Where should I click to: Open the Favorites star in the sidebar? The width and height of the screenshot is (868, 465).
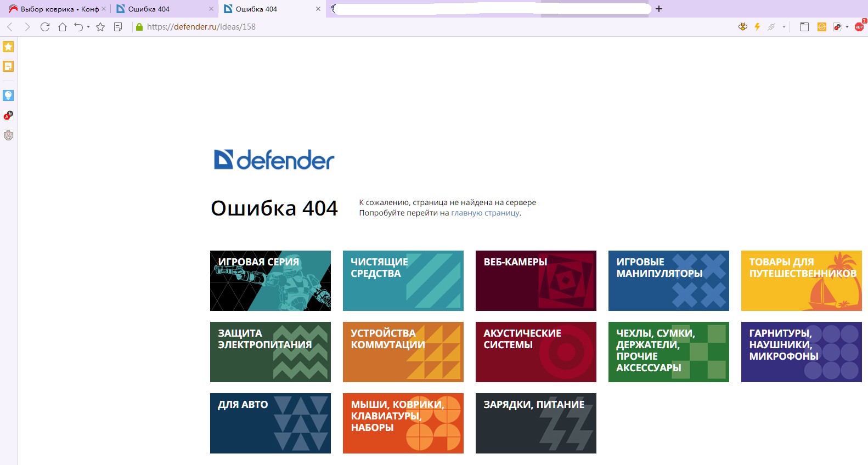[8, 47]
